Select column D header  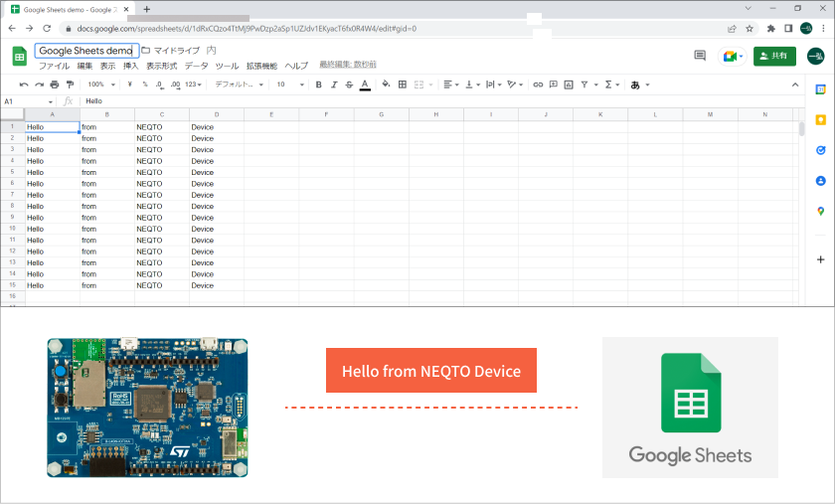(x=217, y=114)
